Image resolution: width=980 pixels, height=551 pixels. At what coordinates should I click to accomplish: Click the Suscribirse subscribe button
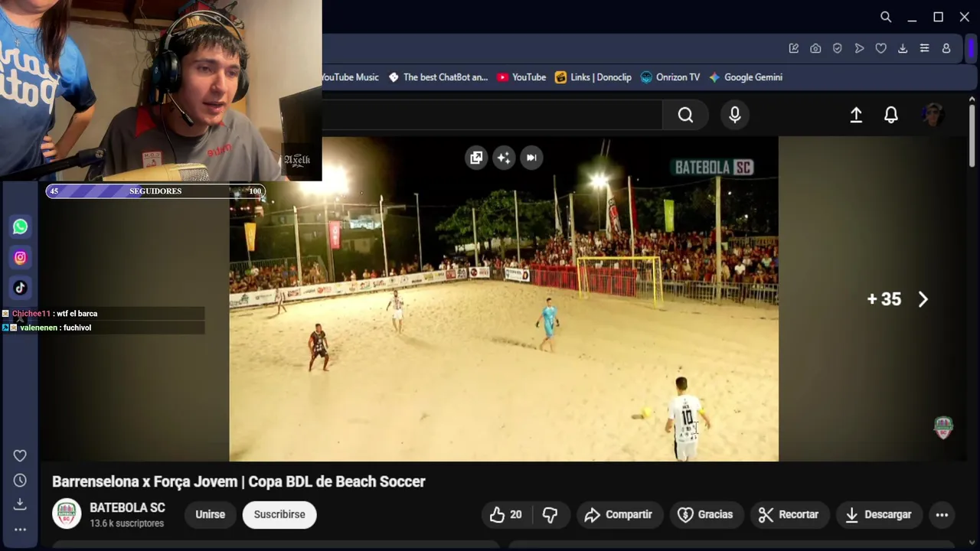tap(279, 514)
